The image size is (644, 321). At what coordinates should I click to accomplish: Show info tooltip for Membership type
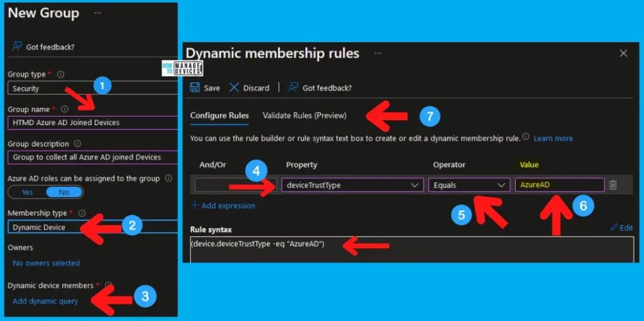click(x=82, y=213)
